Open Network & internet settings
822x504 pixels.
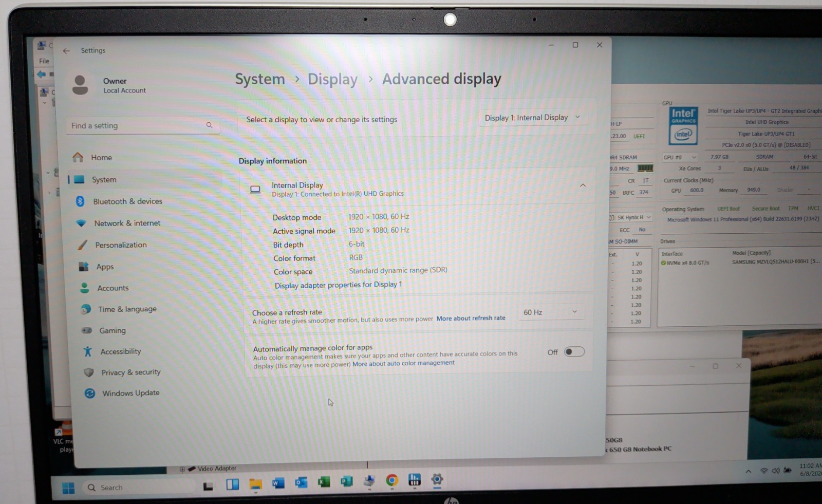pos(127,223)
